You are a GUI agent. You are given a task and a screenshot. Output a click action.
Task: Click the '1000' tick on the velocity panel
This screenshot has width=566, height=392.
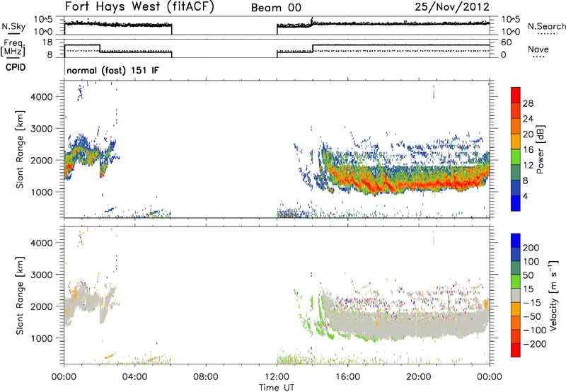click(41, 338)
